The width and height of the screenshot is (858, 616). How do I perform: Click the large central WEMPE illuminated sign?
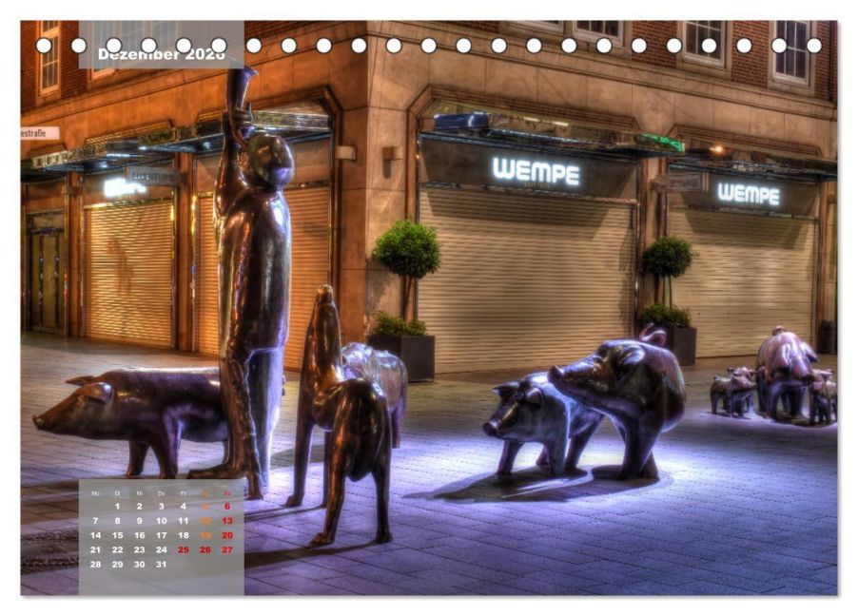536,172
